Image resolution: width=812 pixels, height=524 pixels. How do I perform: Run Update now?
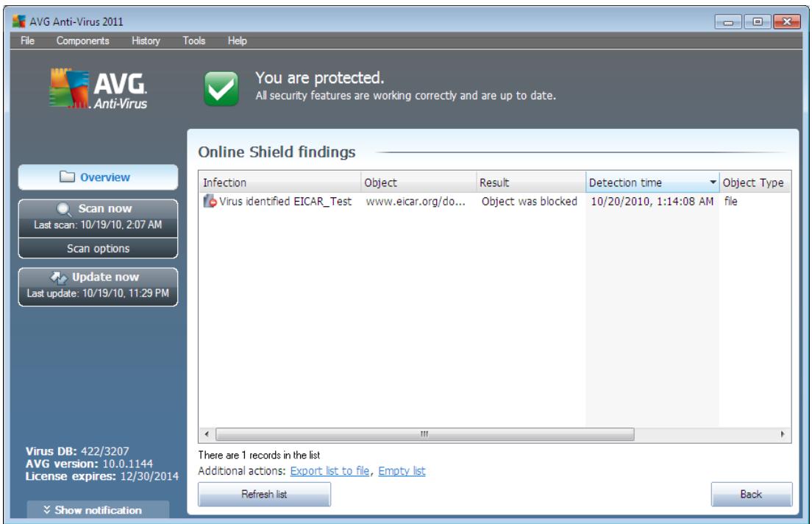pyautogui.click(x=98, y=286)
